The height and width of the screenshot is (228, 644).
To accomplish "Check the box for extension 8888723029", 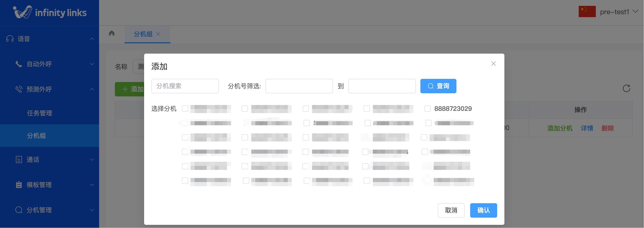I will (x=428, y=109).
